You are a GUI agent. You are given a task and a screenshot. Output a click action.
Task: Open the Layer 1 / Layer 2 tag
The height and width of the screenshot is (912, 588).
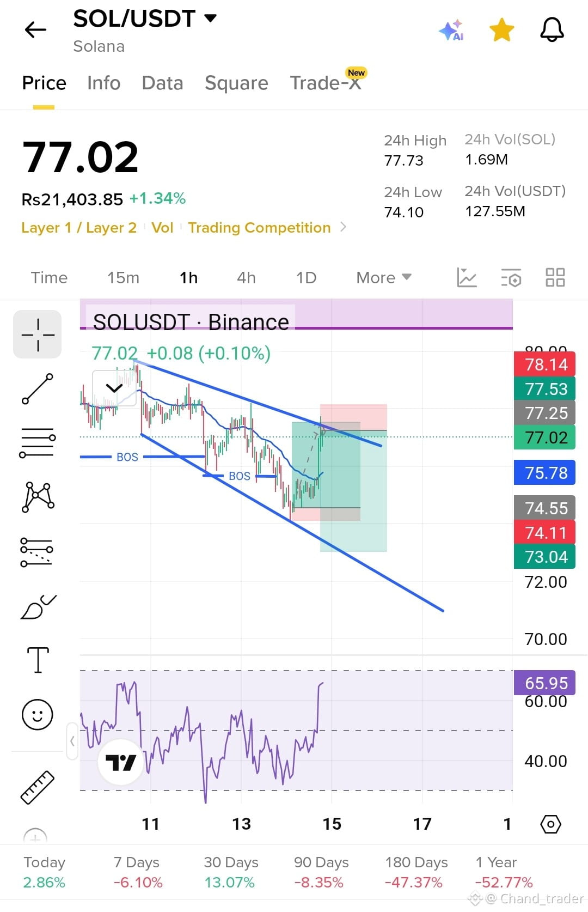(x=79, y=228)
